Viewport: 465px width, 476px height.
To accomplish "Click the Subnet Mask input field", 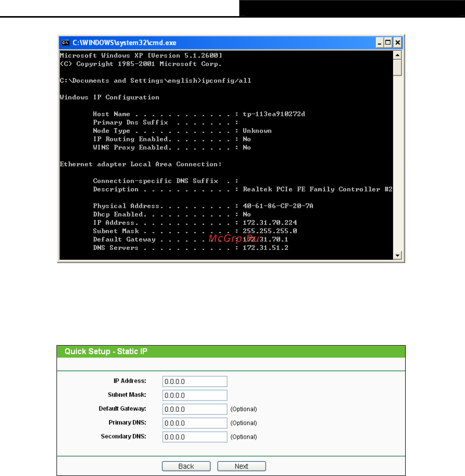I will [195, 395].
